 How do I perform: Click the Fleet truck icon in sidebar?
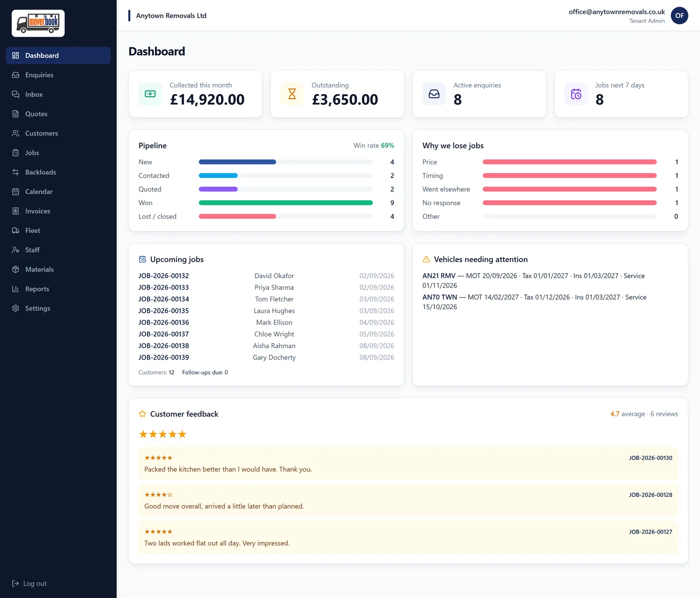pos(16,231)
